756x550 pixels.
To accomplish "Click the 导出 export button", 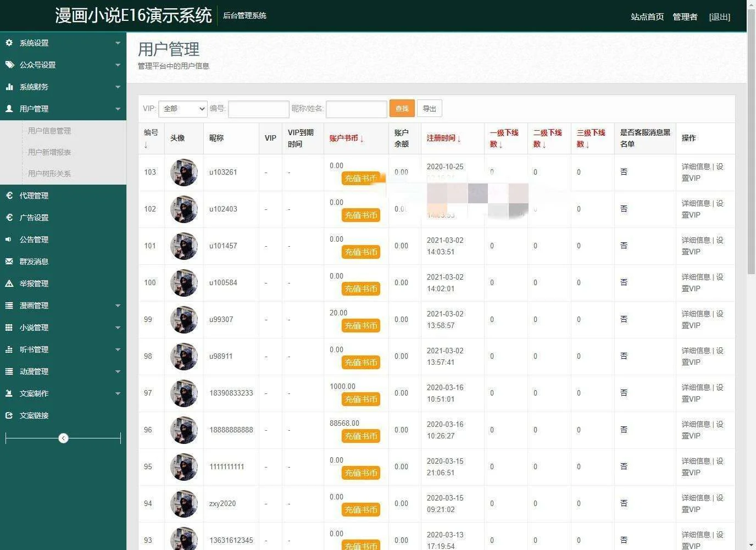I will (429, 109).
